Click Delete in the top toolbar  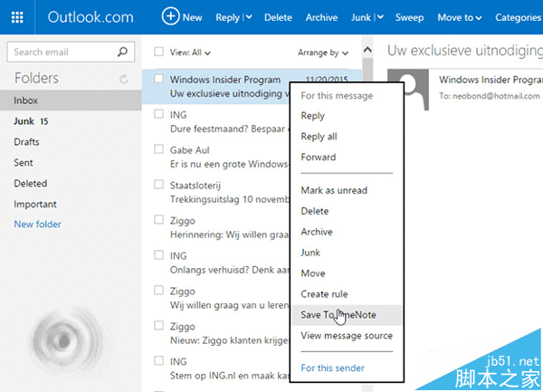pyautogui.click(x=278, y=18)
